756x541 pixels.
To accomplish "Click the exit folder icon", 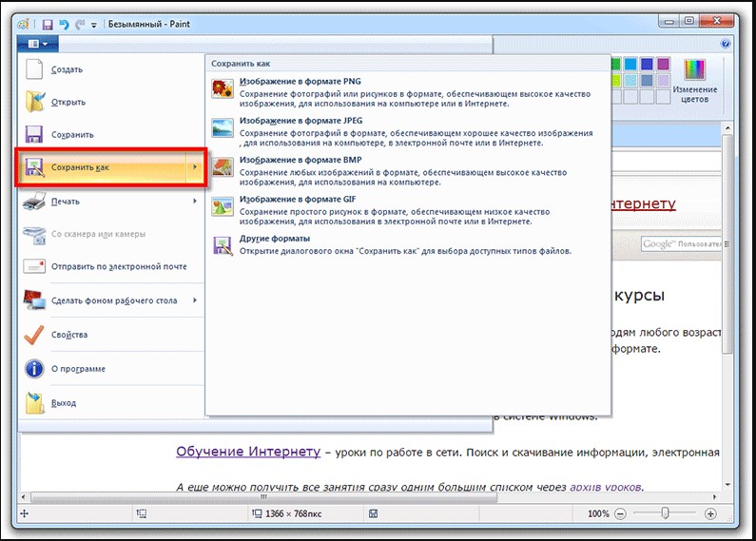I will click(35, 403).
